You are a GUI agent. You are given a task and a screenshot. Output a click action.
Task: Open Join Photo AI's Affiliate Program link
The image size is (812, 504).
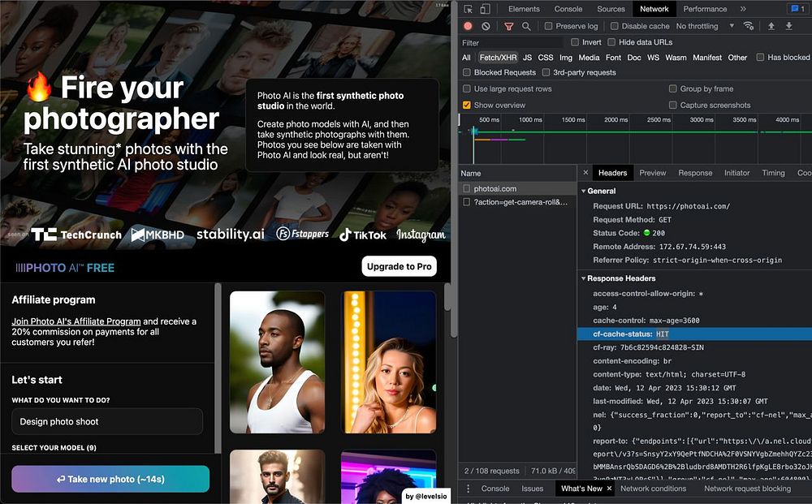(76, 321)
